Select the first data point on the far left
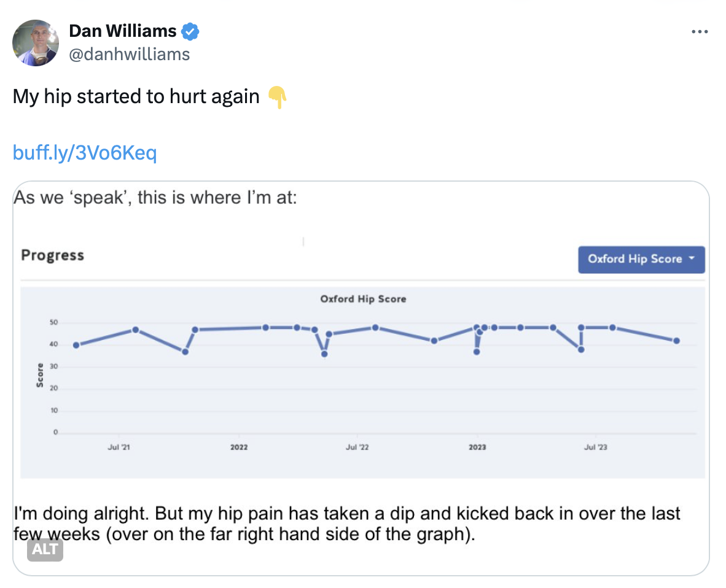Screen dimensions: 726x588 (x=76, y=345)
